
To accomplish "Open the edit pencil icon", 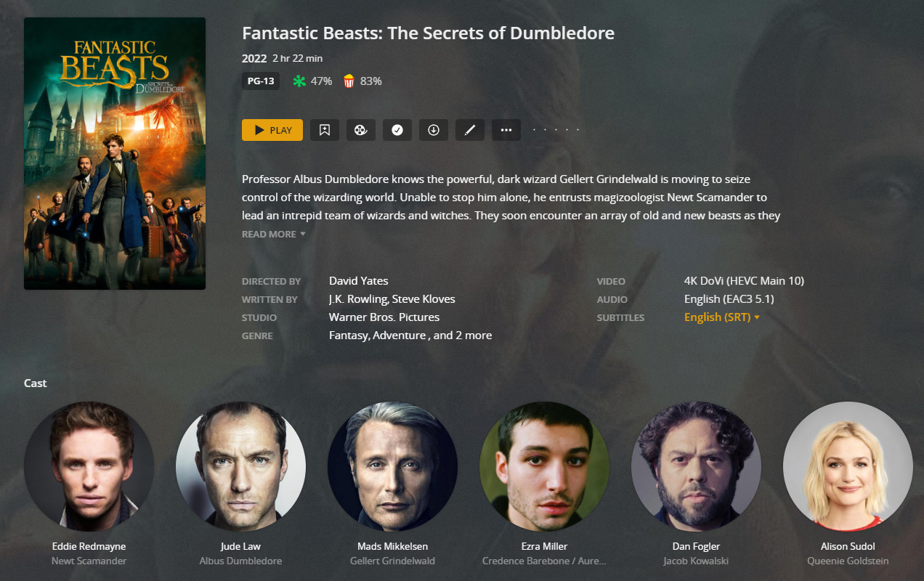I will pos(470,130).
